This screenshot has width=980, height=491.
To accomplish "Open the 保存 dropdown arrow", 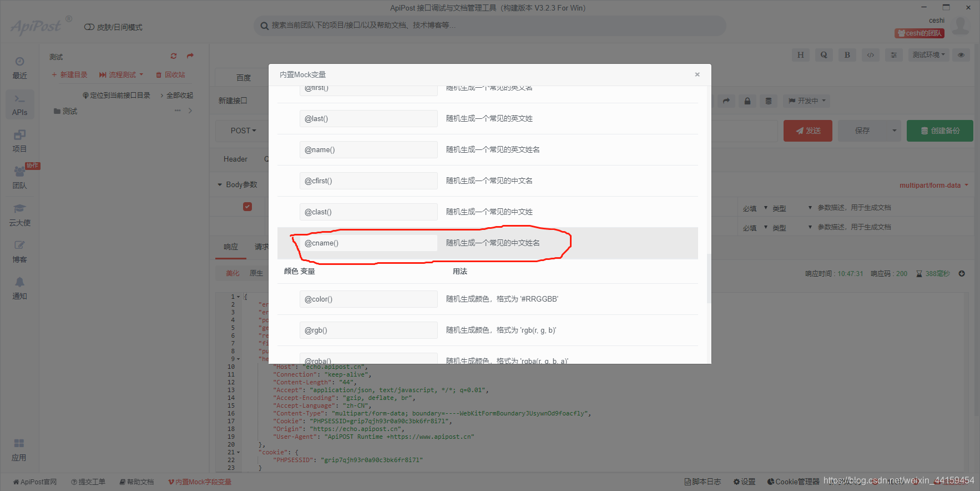I will pos(894,131).
